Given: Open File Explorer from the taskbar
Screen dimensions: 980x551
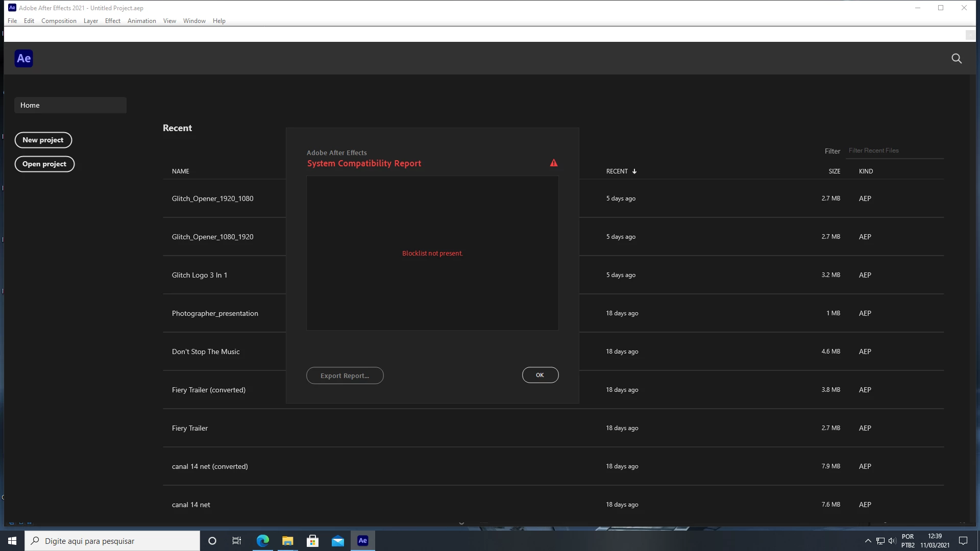Looking at the screenshot, I should click(288, 541).
